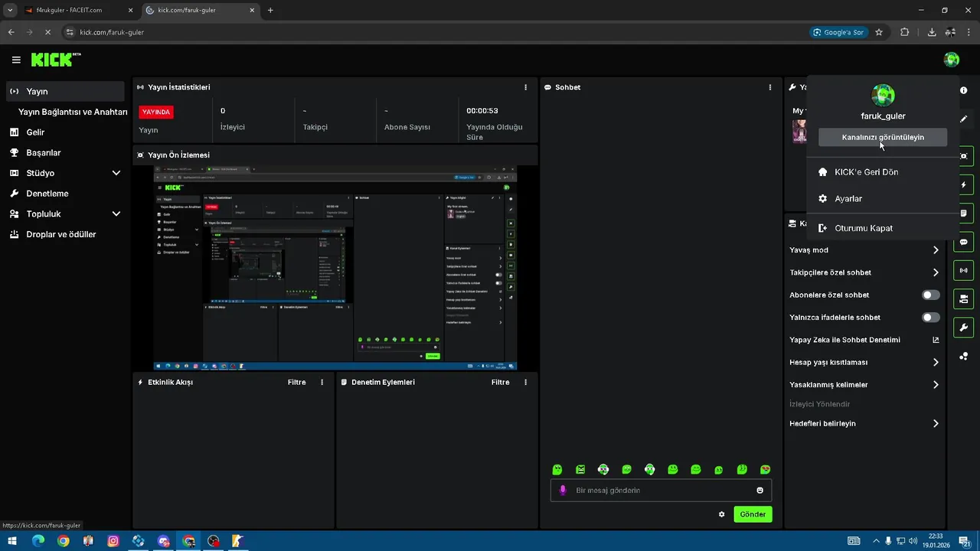Open Filtre in Denetim Eylemleri panel
The image size is (980, 551).
pos(500,382)
